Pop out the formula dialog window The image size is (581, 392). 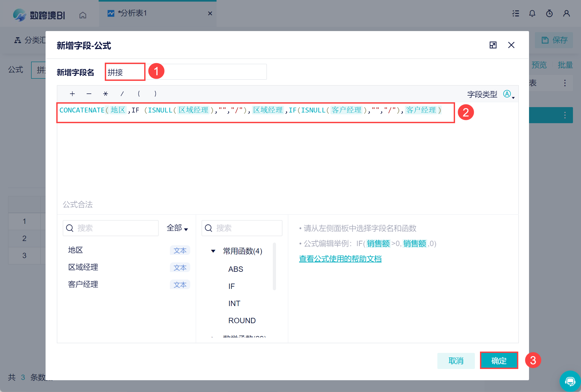tap(493, 45)
